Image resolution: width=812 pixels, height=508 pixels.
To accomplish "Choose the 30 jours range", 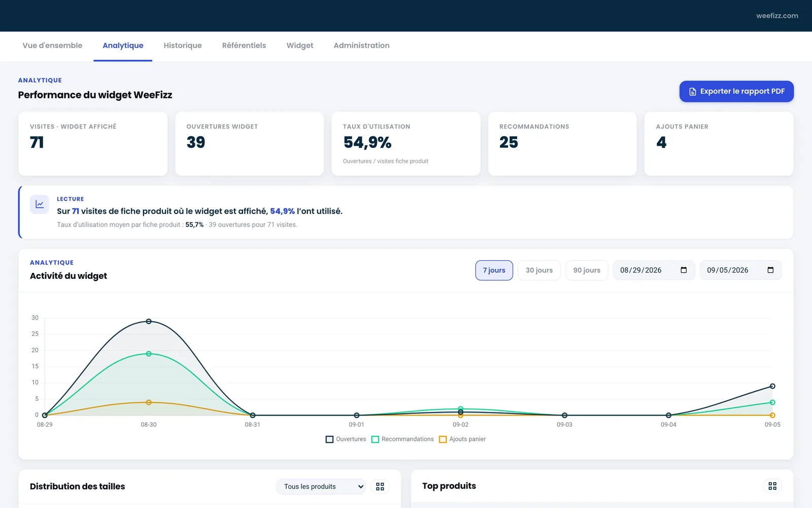I will [x=539, y=270].
